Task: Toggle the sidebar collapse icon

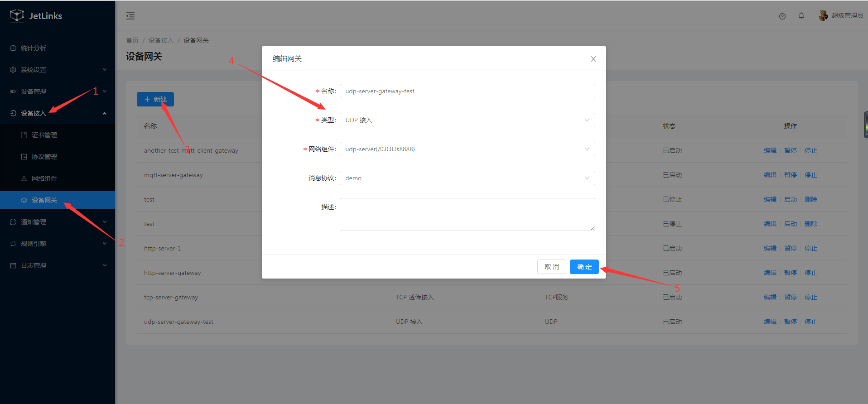Action: pyautogui.click(x=130, y=16)
